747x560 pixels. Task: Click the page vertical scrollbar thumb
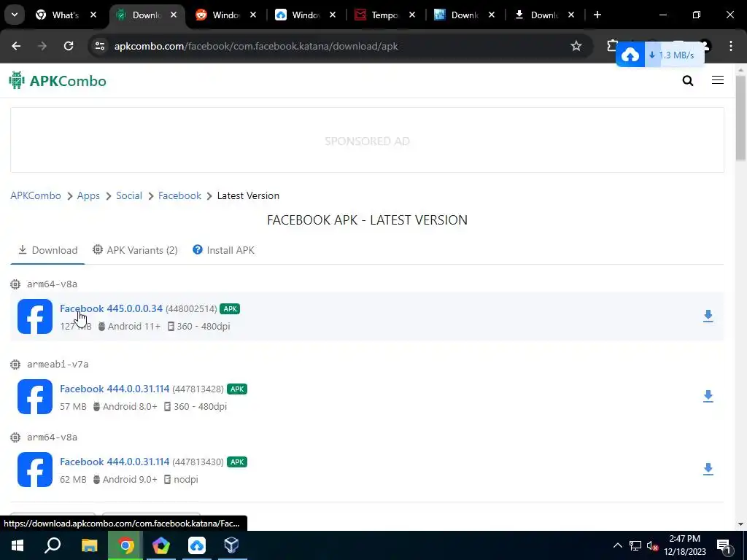(740, 117)
